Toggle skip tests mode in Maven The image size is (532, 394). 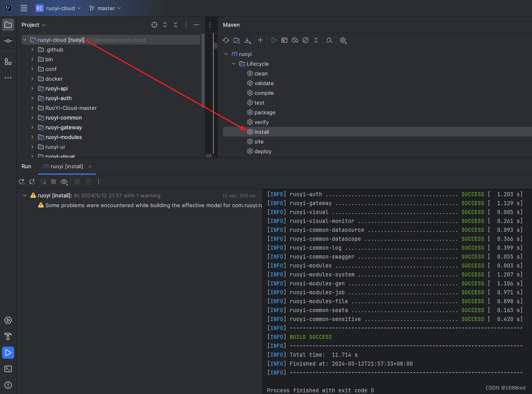[306, 40]
